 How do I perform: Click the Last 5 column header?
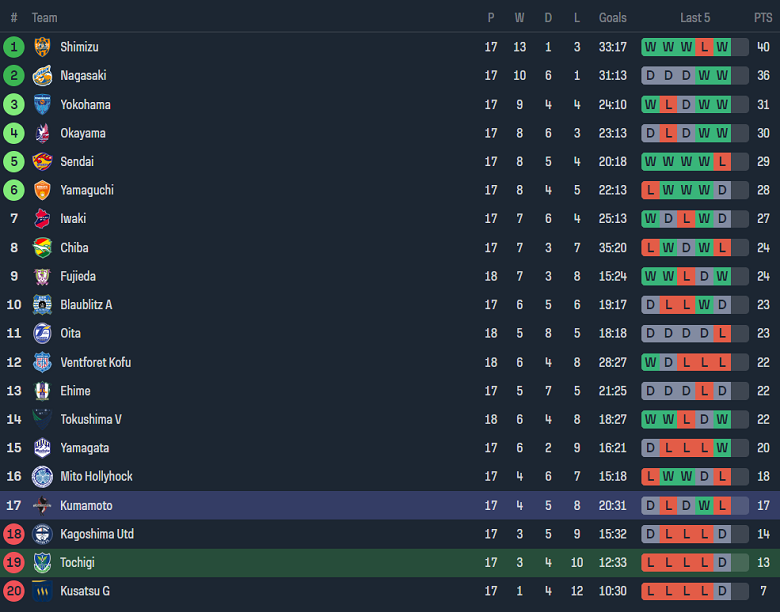tap(695, 18)
